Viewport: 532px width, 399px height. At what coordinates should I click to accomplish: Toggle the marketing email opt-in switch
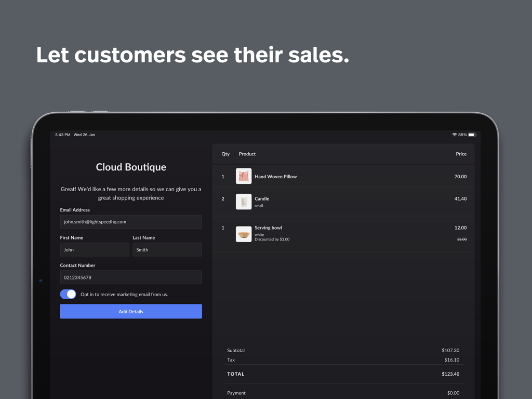(68, 294)
